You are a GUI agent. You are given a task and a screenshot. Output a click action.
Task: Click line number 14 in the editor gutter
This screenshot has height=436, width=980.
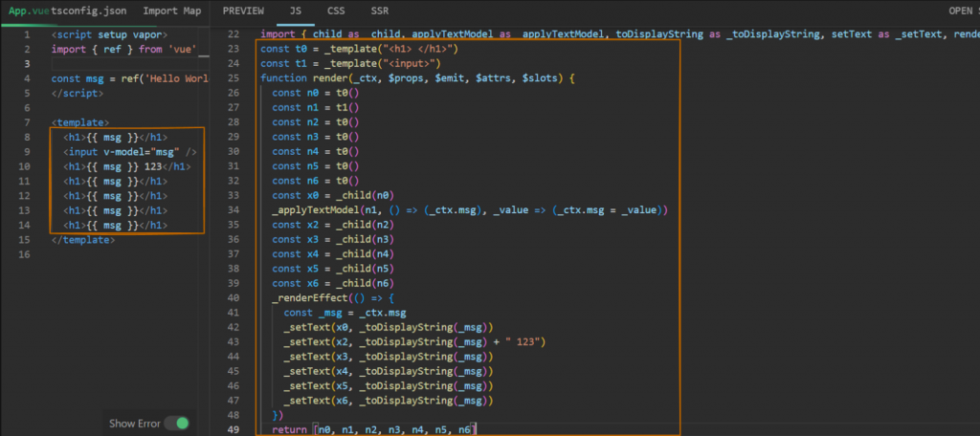pyautogui.click(x=24, y=226)
